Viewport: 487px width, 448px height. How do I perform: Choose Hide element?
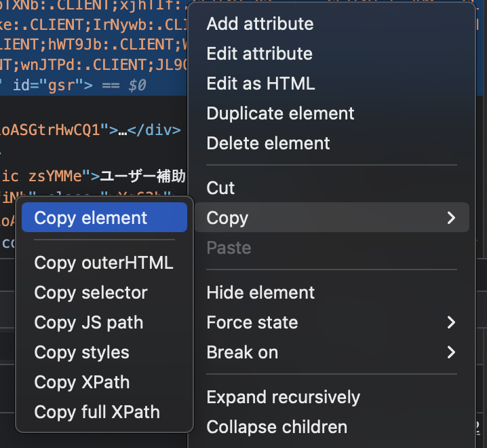point(332,293)
